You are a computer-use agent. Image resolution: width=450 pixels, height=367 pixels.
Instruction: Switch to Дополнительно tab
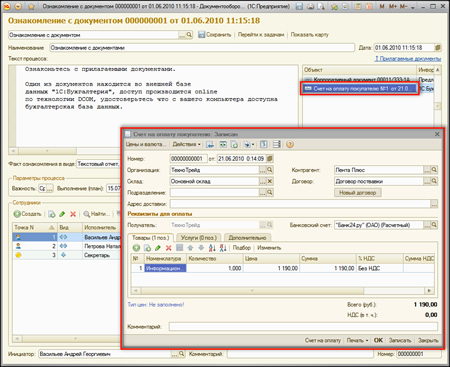click(x=247, y=238)
